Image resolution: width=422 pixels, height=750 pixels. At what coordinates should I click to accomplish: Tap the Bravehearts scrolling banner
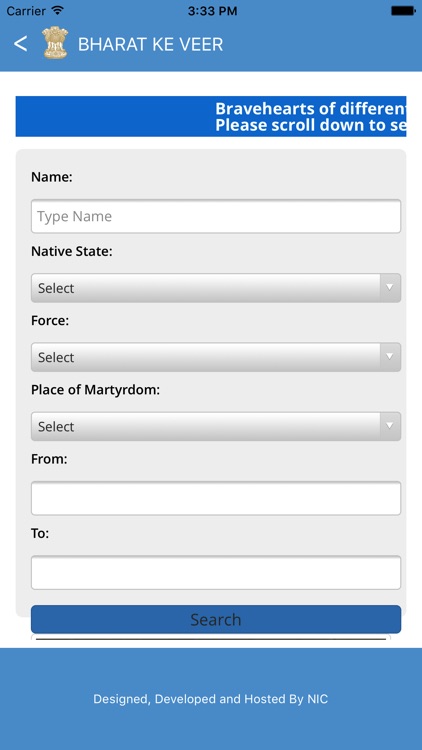[211, 116]
